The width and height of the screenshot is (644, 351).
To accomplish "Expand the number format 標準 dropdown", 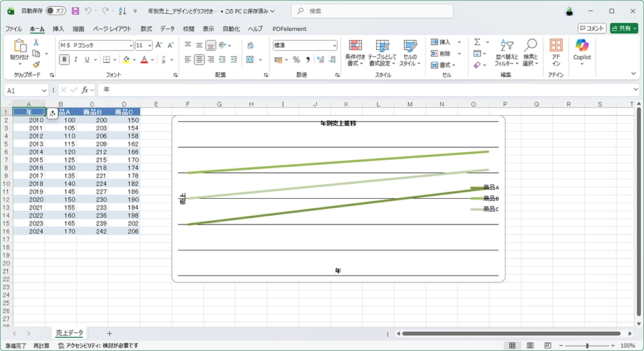I will 334,45.
